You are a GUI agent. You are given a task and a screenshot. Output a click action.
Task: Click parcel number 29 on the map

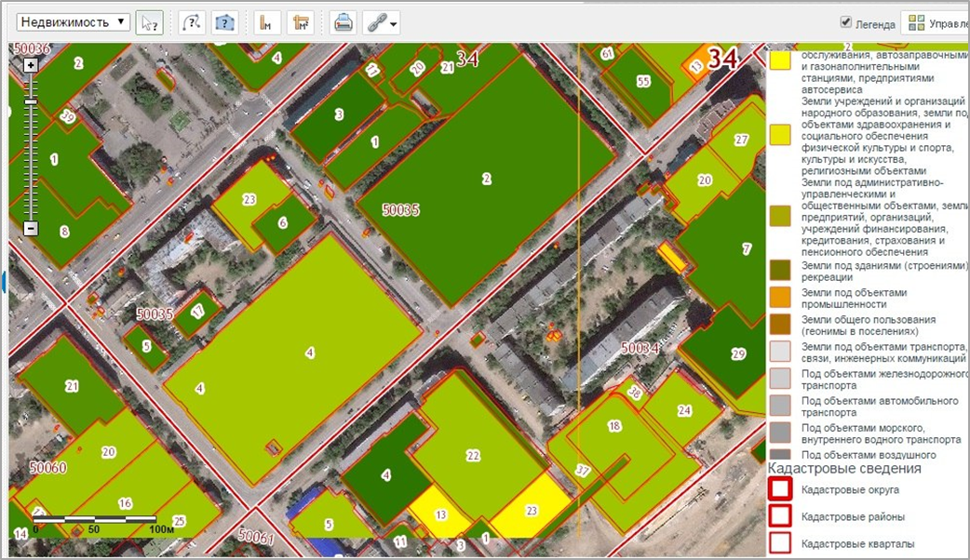[738, 354]
